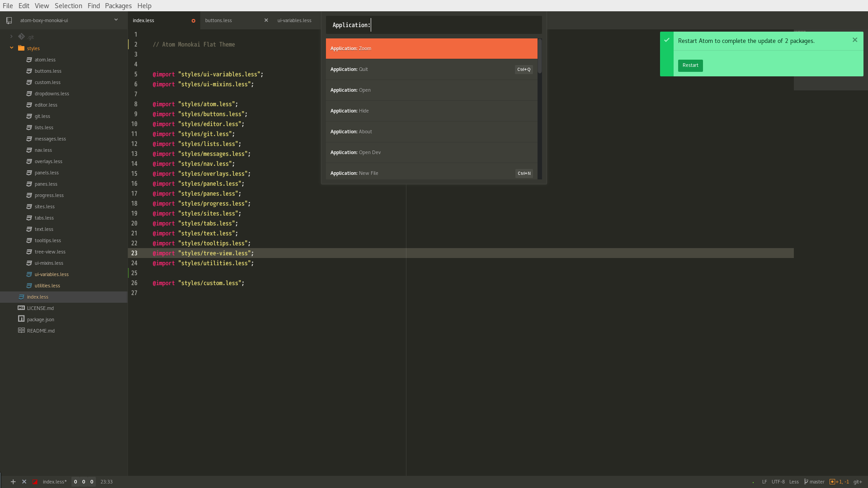Screen dimensions: 868x488
Task: Click the master git branch icon
Action: (x=806, y=482)
